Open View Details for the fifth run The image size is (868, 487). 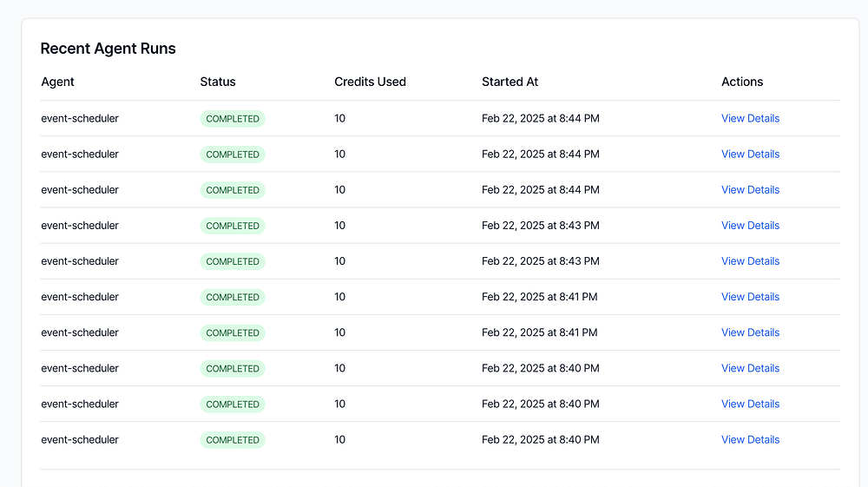tap(750, 260)
